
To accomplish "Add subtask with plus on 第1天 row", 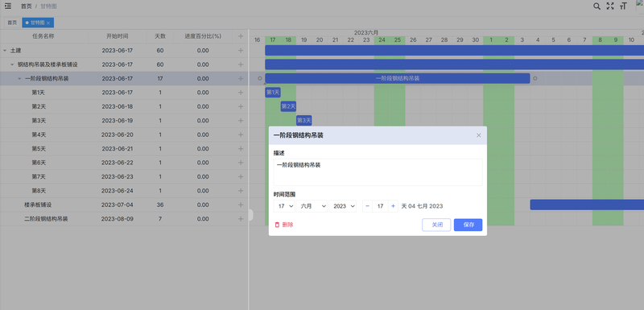I will point(241,93).
